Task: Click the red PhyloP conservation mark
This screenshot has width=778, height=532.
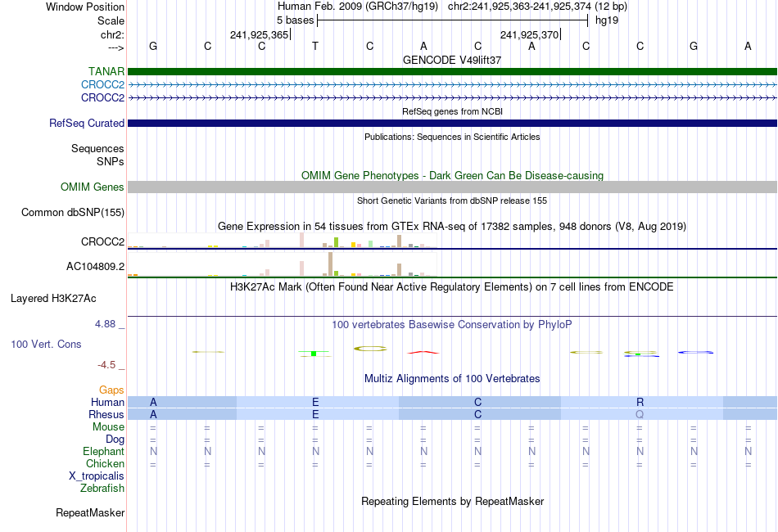Action: [423, 353]
